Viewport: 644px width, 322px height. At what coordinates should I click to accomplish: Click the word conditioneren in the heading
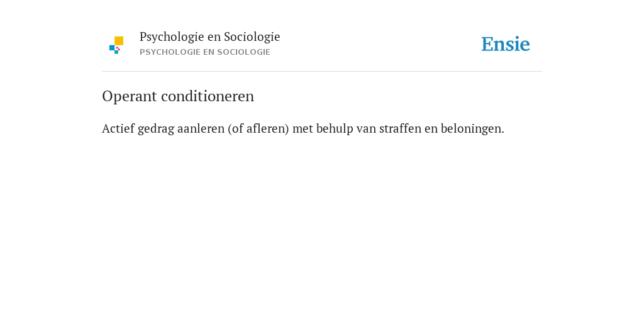[208, 96]
